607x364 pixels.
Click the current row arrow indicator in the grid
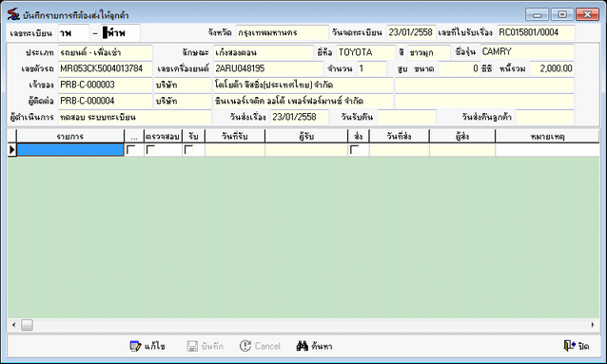(12, 150)
